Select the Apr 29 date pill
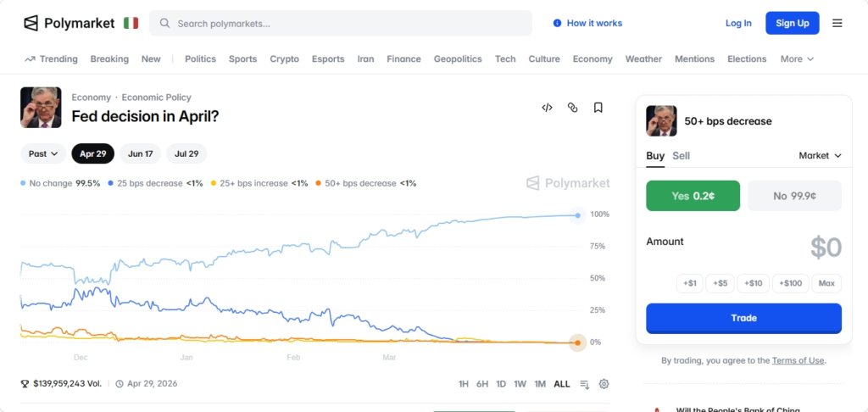 point(93,154)
